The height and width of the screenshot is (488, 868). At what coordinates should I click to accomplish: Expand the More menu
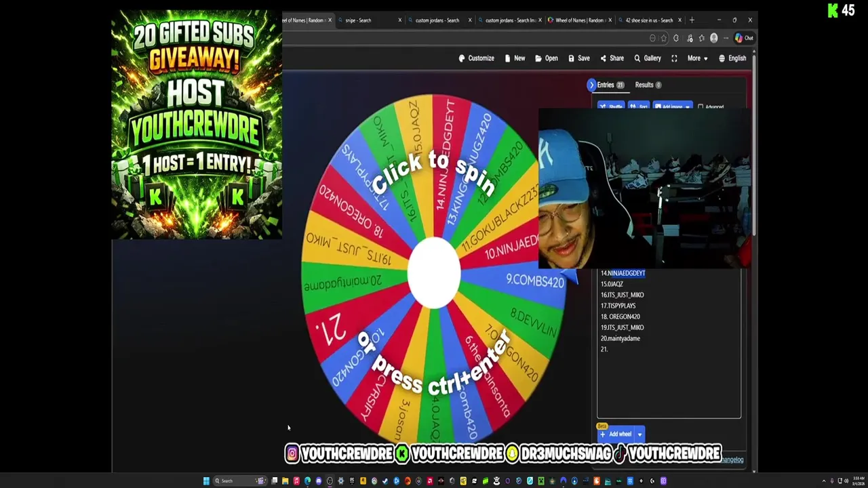(697, 58)
